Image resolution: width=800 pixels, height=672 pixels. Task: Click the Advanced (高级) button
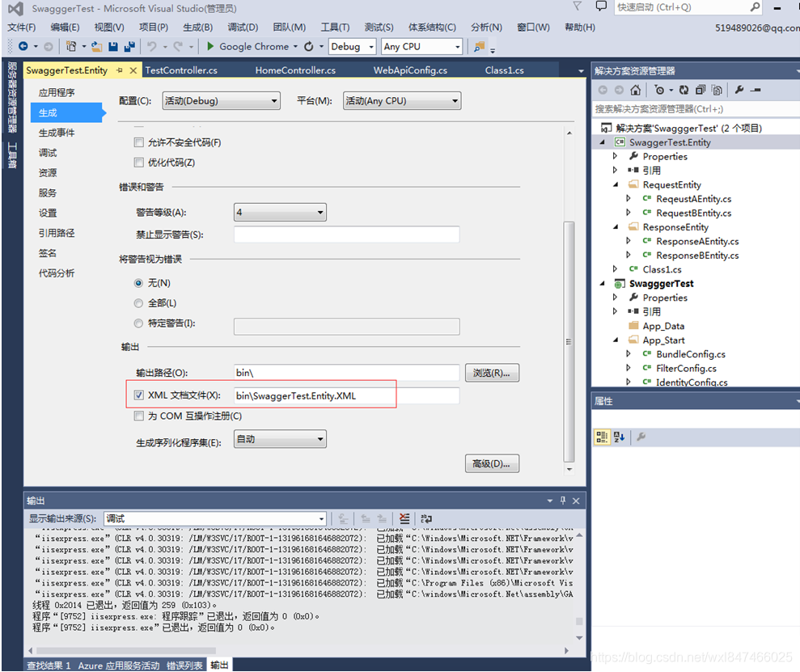pos(492,463)
